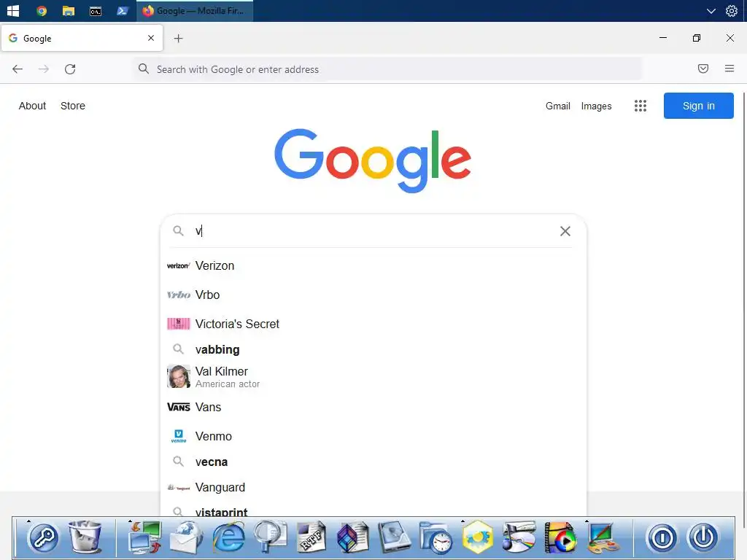The image size is (747, 560).
Task: Open the mail globe envelope dock icon
Action: [186, 537]
